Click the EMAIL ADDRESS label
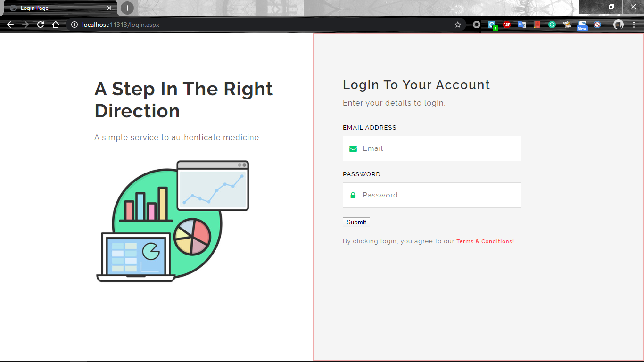The height and width of the screenshot is (362, 644). pyautogui.click(x=370, y=128)
